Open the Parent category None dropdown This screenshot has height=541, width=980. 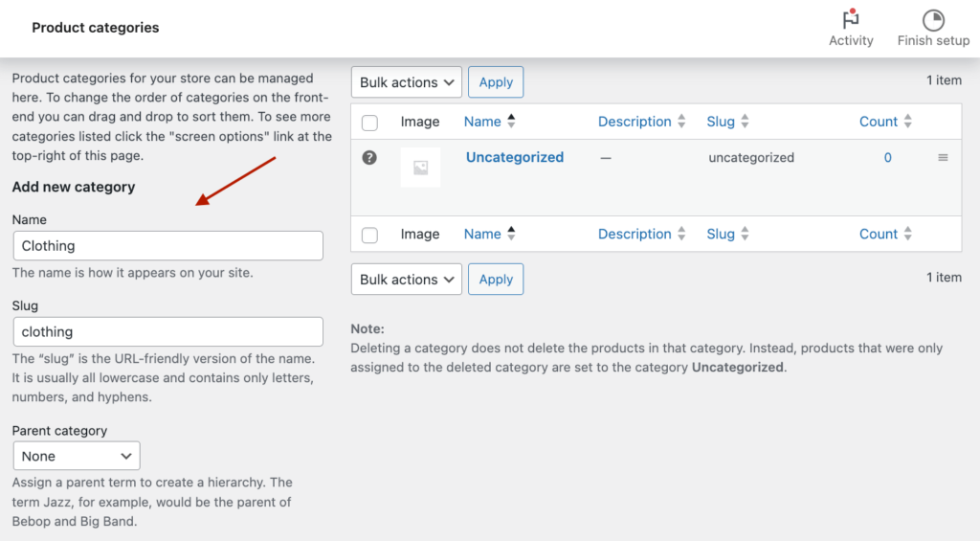point(77,456)
